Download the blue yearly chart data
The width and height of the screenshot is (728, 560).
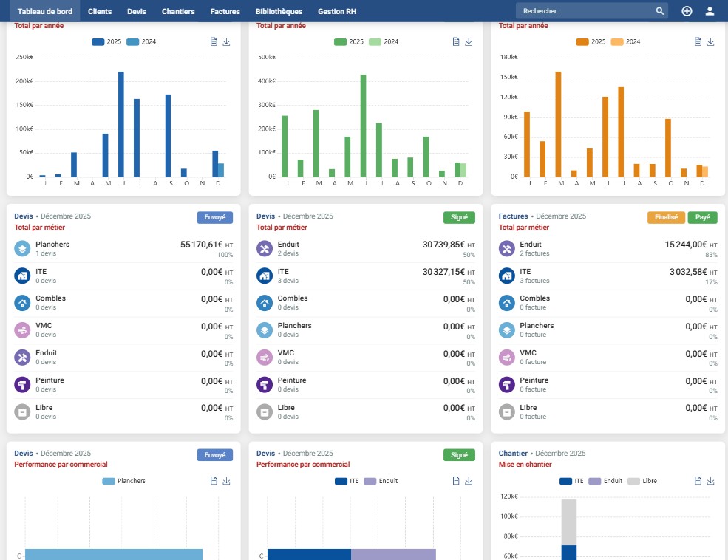click(x=226, y=42)
